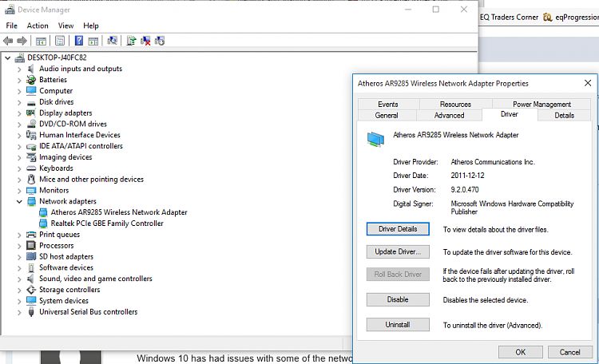The width and height of the screenshot is (599, 364).
Task: Select Realtek PCIe GBE Family Controller
Action: point(107,224)
